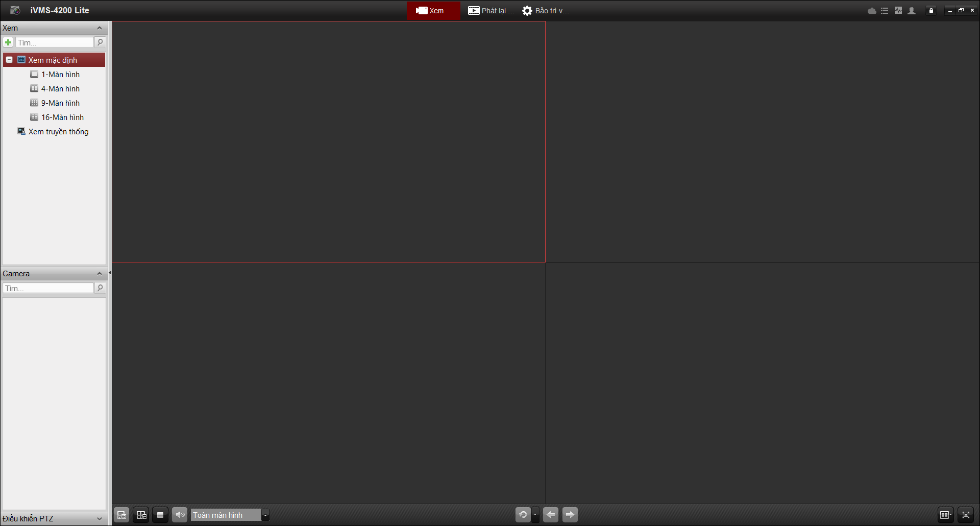Open the list icon in the title bar
Image resolution: width=980 pixels, height=526 pixels.
pos(885,11)
